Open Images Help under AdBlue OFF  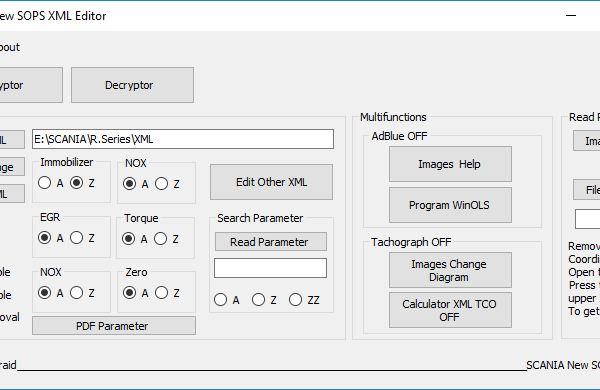(450, 164)
